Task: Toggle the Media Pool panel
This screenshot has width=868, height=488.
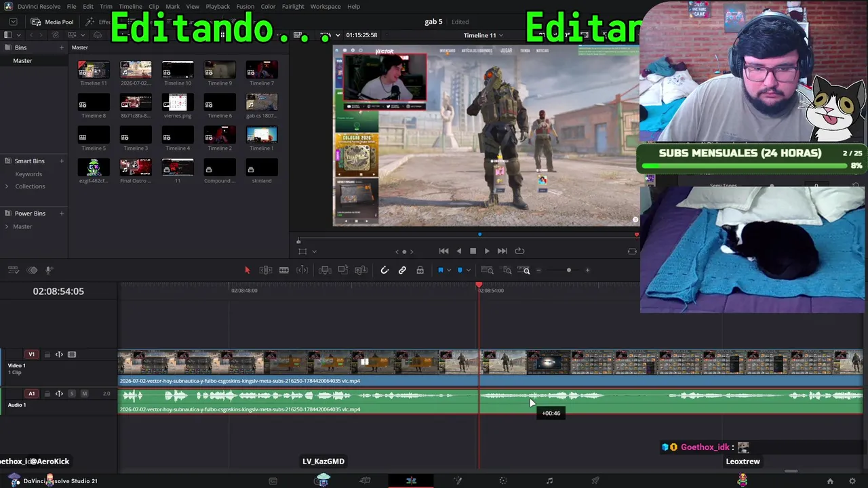Action: 52,22
